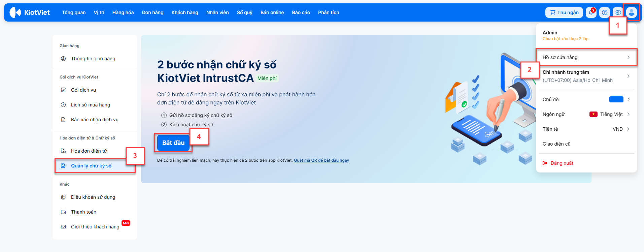Click the user profile avatar icon

coord(632,12)
